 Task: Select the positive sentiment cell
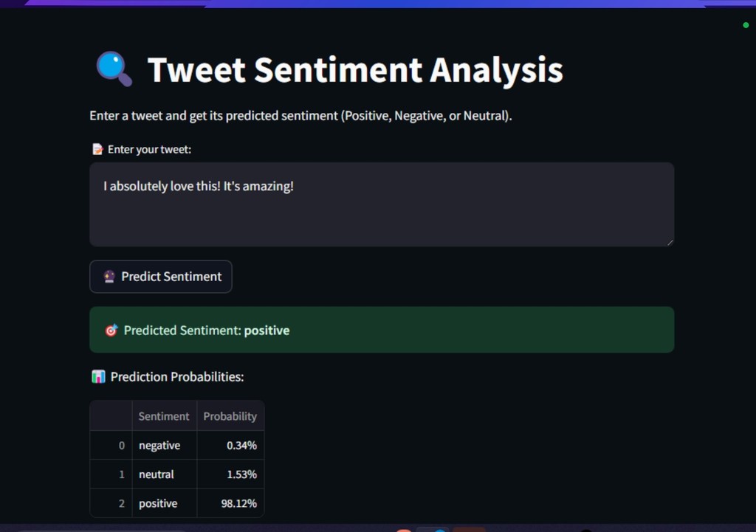coord(158,503)
